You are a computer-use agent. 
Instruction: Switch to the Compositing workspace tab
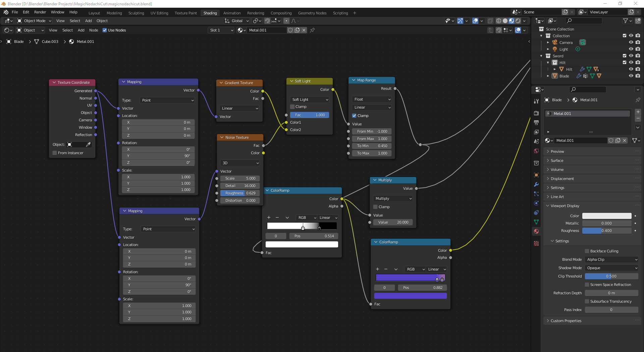(x=281, y=13)
